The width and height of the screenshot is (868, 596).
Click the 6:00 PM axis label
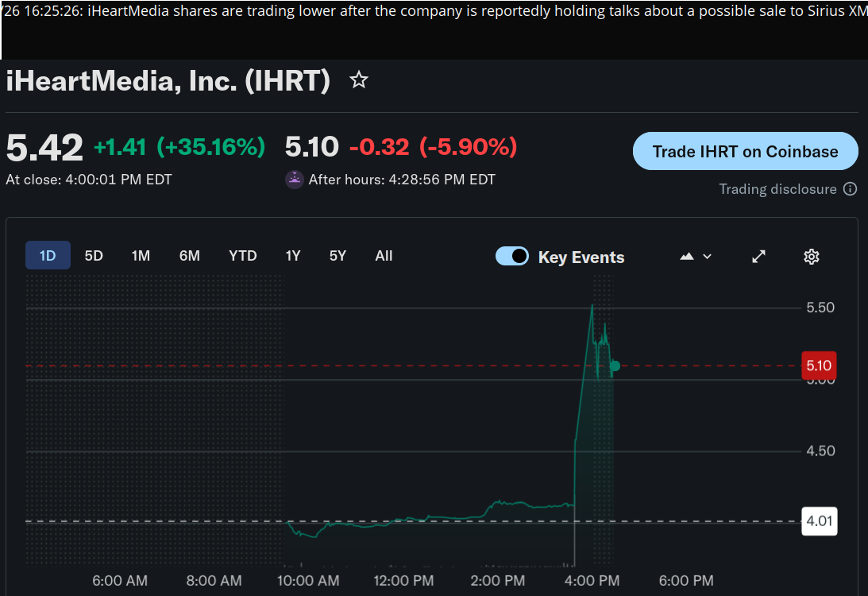point(686,580)
